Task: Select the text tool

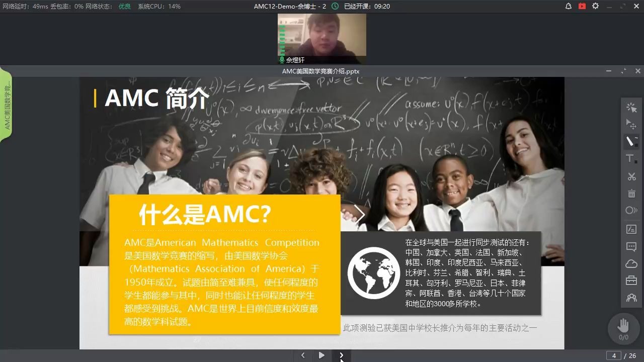Action: 631,159
